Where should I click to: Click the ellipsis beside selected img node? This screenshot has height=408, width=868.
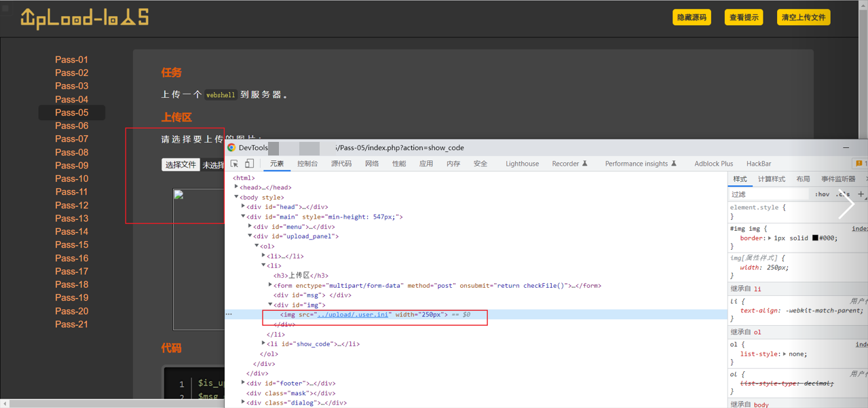(229, 314)
